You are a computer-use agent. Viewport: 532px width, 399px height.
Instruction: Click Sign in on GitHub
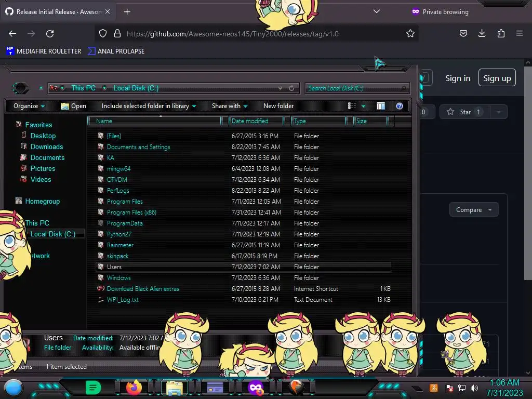tap(458, 78)
